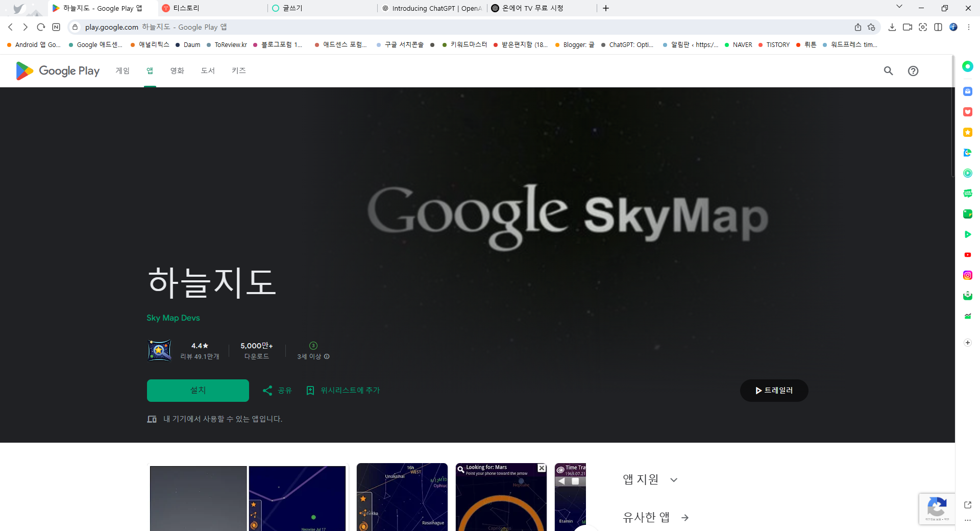Add sidebar app with plus icon
This screenshot has width=980, height=531.
tap(968, 343)
